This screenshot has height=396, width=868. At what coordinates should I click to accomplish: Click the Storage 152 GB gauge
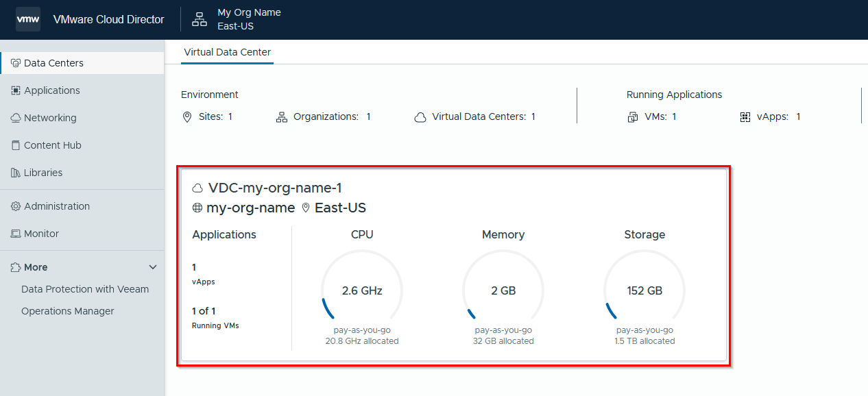[x=644, y=290]
